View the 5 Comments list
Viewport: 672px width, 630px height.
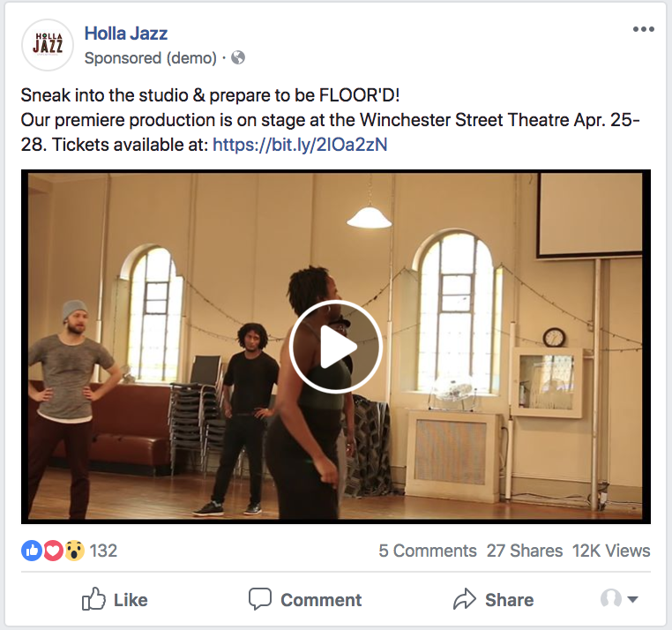click(428, 551)
